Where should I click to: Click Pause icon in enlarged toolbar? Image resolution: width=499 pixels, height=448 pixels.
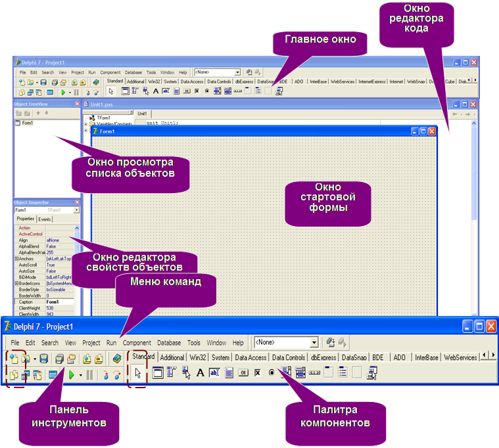(x=90, y=375)
